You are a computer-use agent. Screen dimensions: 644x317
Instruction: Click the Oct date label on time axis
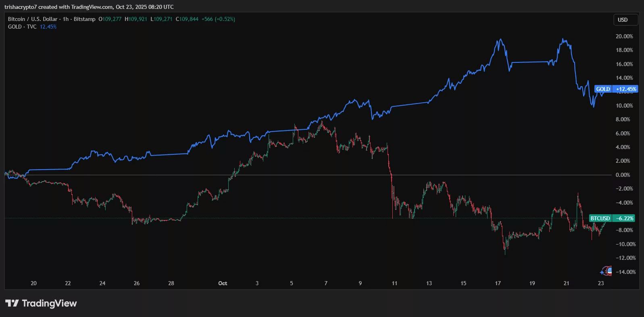point(223,283)
